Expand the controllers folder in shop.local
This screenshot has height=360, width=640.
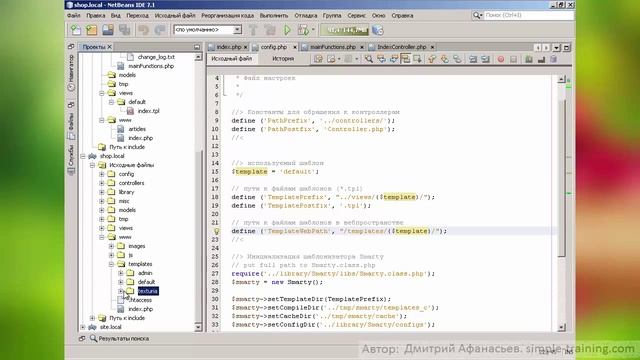102,183
